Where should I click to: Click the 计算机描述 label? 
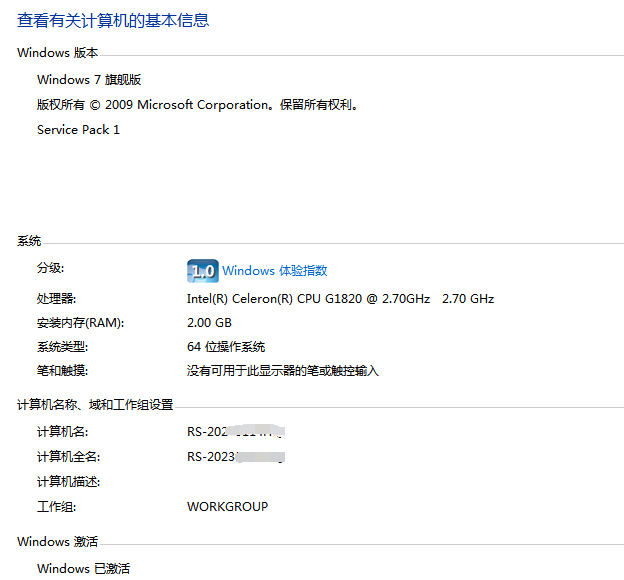[68, 482]
